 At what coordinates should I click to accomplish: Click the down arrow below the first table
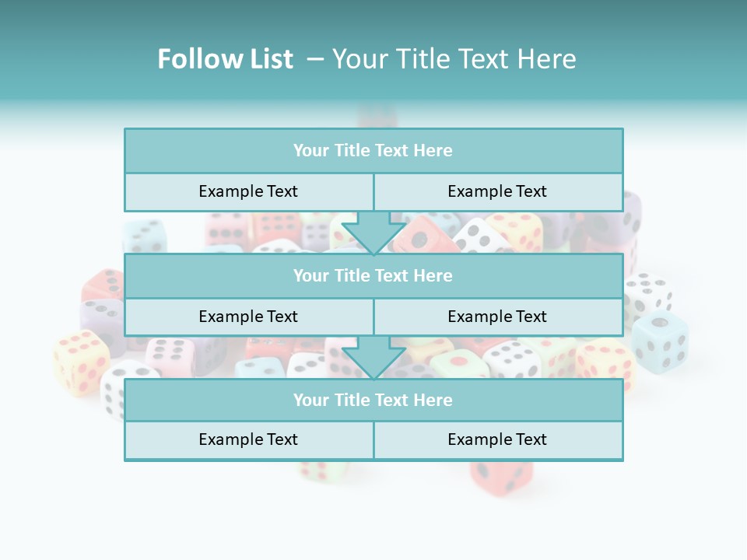click(373, 233)
